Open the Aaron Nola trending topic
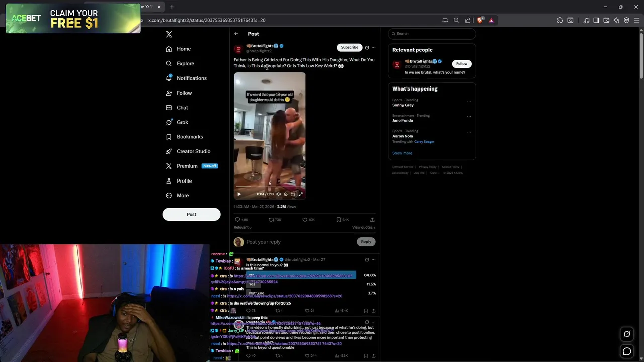 [x=403, y=136]
